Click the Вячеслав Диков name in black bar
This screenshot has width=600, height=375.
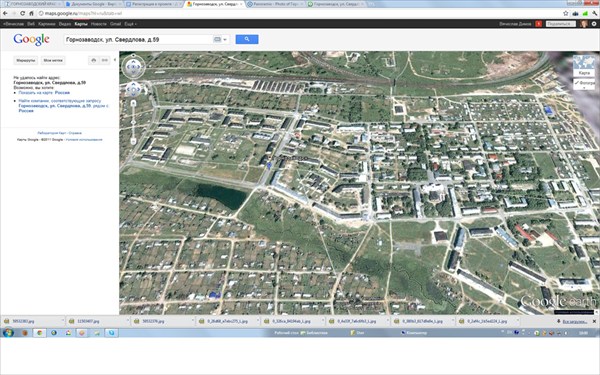515,24
